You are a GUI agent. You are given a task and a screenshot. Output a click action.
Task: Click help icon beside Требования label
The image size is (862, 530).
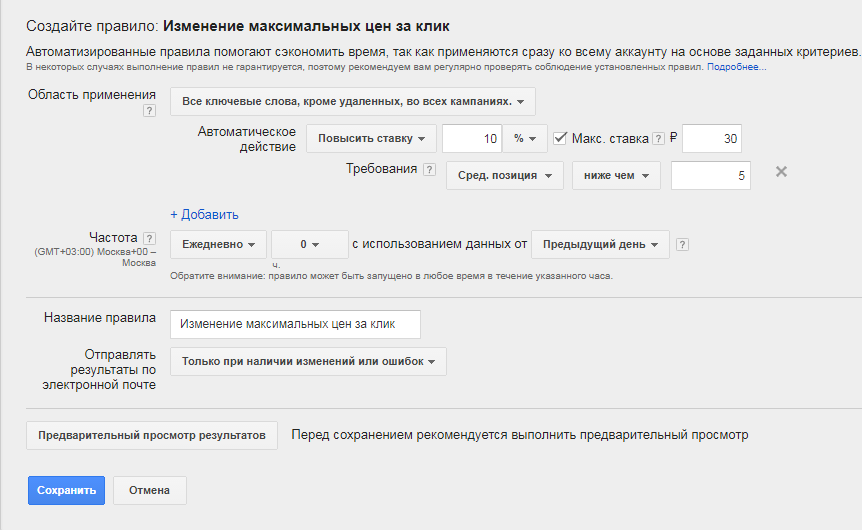point(429,170)
